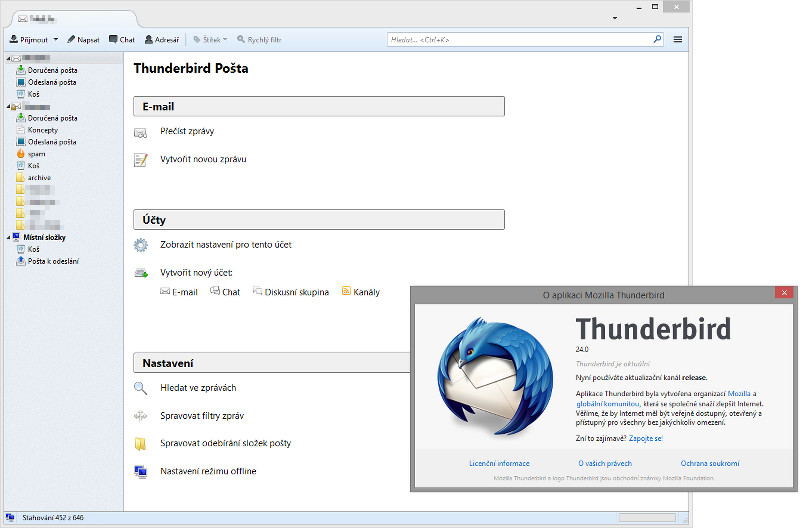Click the global search input field

[519, 39]
